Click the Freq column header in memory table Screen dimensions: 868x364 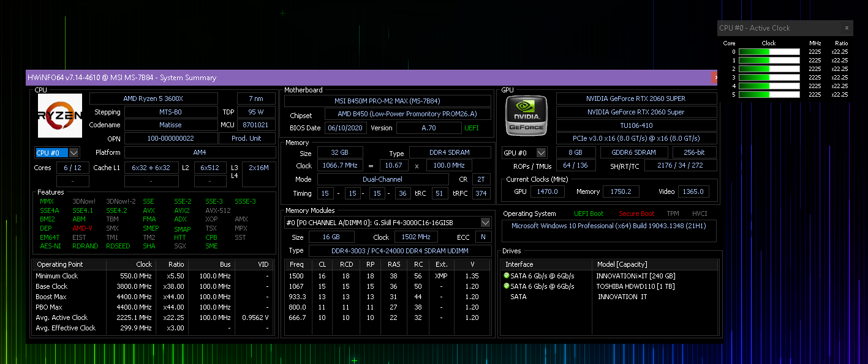click(297, 265)
